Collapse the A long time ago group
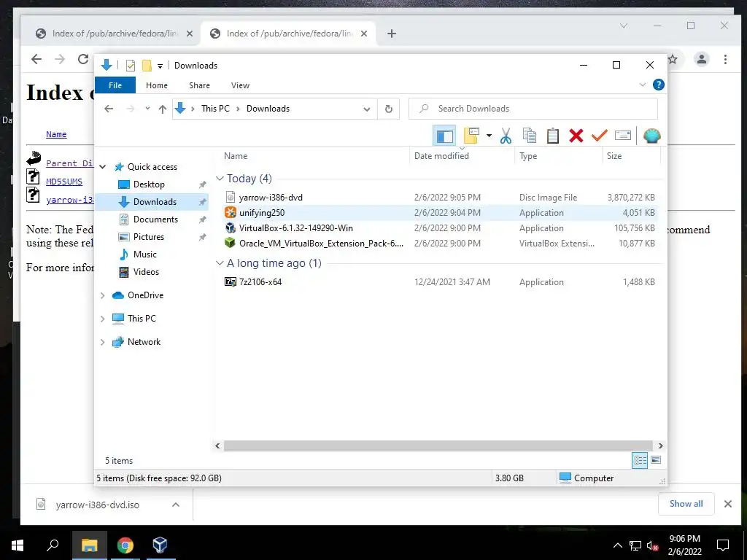The height and width of the screenshot is (560, 747). (x=220, y=263)
